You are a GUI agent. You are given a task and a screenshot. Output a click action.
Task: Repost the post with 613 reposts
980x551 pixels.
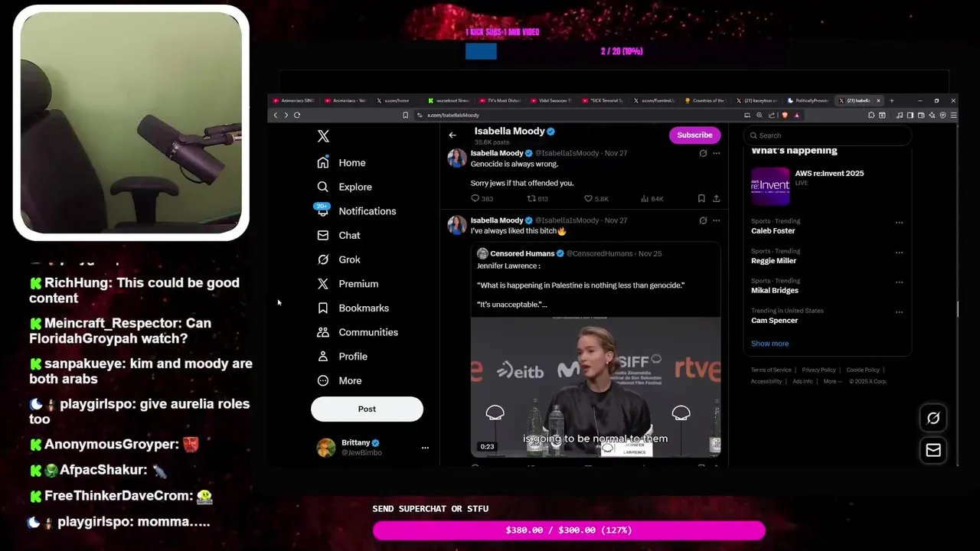(537, 199)
